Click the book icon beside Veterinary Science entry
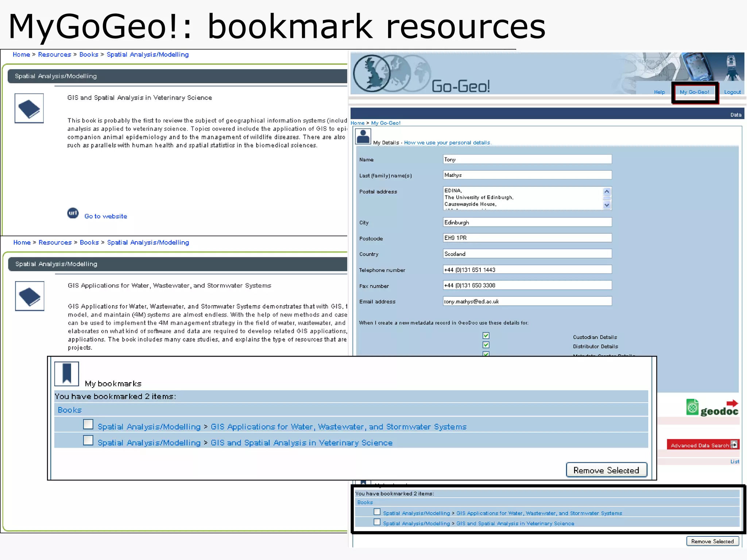The image size is (747, 560). (29, 108)
